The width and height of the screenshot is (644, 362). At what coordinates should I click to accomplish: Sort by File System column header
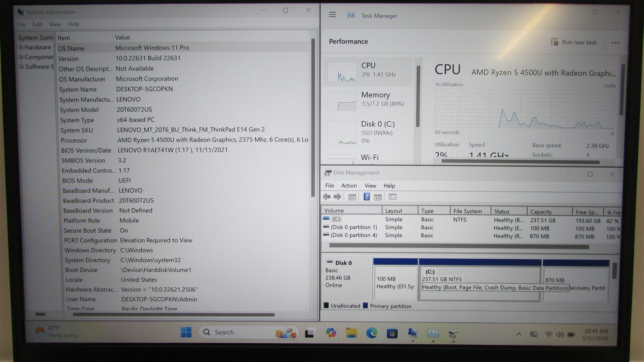point(471,211)
